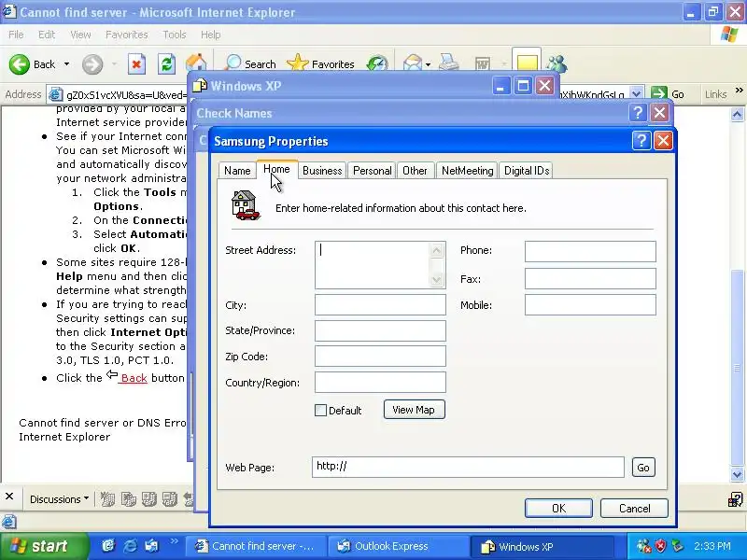
Task: Click into the Zip Code field
Action: pos(380,357)
